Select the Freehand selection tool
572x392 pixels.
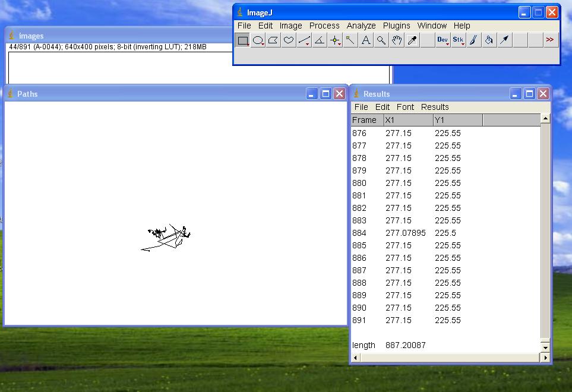(x=289, y=40)
